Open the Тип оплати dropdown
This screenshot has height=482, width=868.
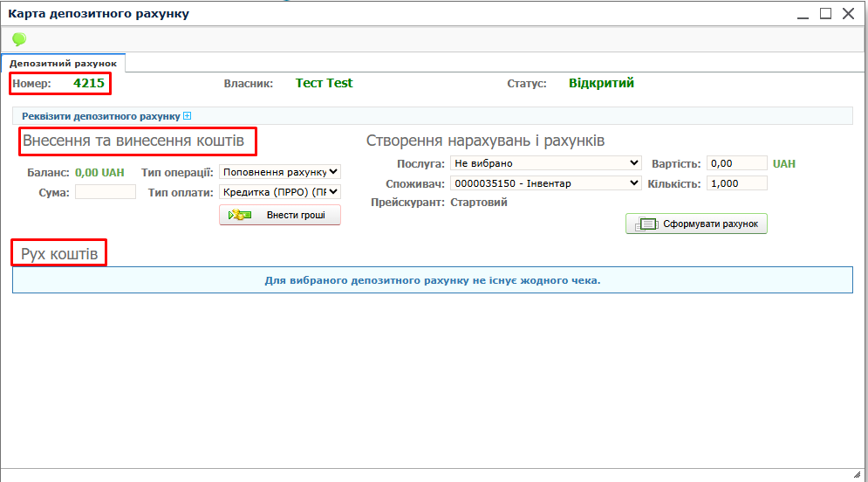pos(279,192)
